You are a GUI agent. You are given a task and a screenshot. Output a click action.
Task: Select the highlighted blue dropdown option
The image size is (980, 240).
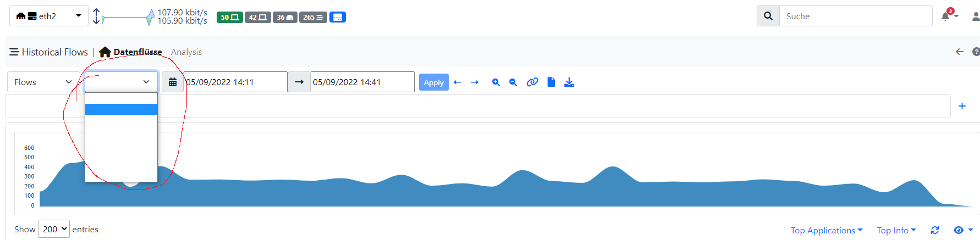point(122,109)
